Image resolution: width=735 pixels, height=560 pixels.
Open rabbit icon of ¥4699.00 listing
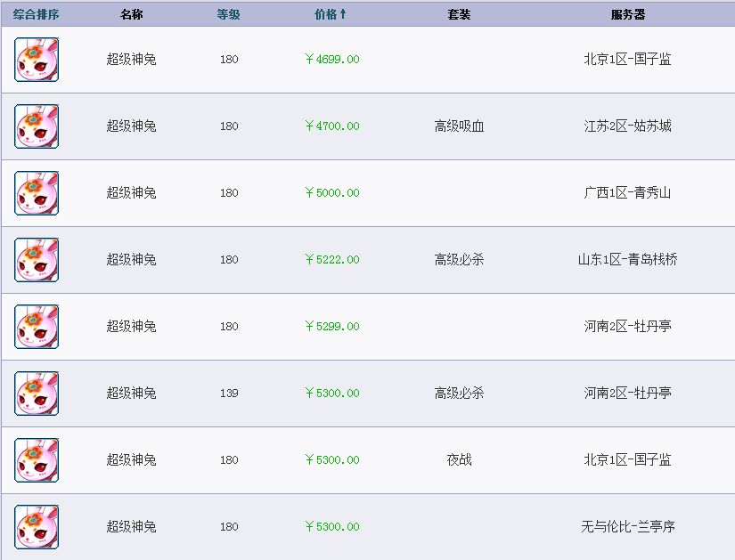coord(37,60)
